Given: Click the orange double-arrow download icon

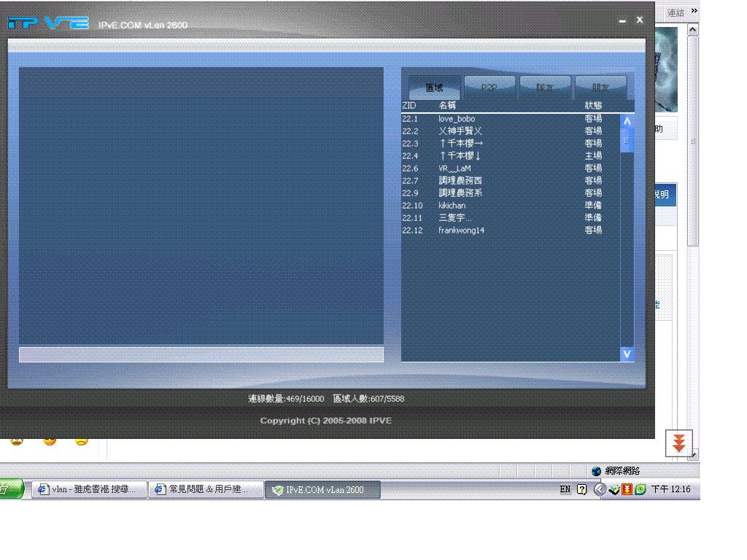Looking at the screenshot, I should (x=679, y=443).
